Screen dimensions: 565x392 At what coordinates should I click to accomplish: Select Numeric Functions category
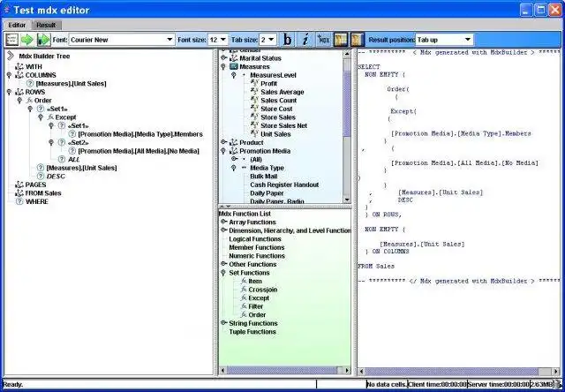[x=257, y=256]
